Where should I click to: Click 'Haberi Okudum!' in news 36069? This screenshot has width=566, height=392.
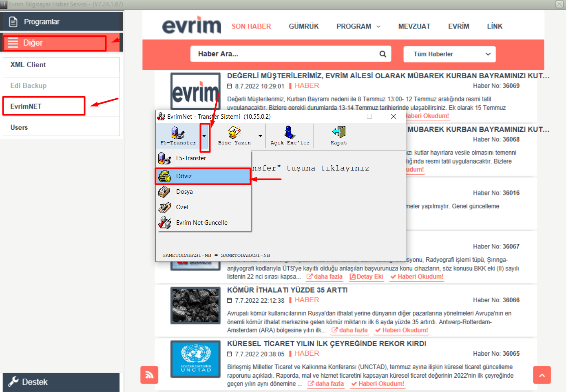[427, 116]
